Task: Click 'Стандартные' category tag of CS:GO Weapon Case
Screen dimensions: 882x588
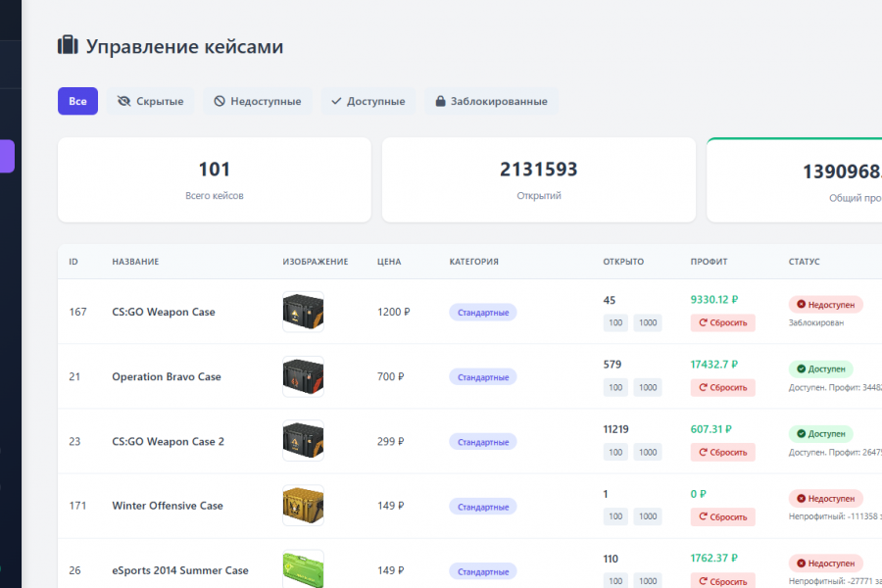Action: pos(482,313)
